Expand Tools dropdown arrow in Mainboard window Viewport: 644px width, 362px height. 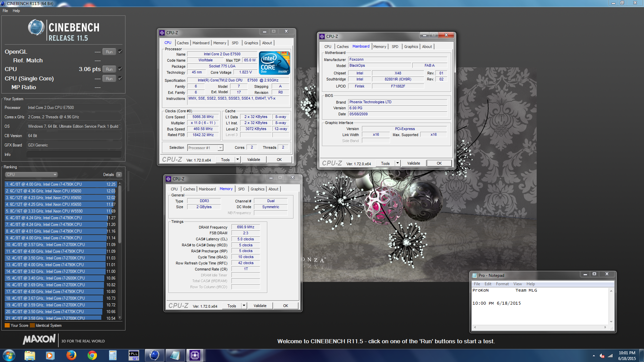tap(397, 163)
